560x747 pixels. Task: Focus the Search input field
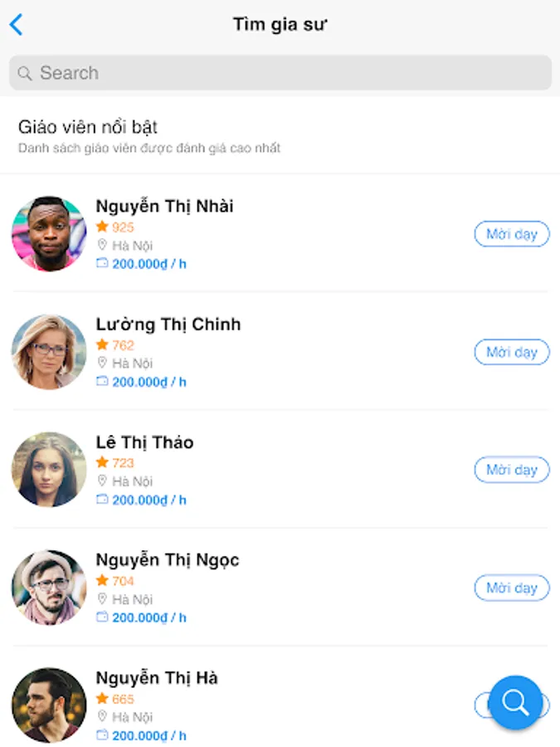[x=280, y=72]
